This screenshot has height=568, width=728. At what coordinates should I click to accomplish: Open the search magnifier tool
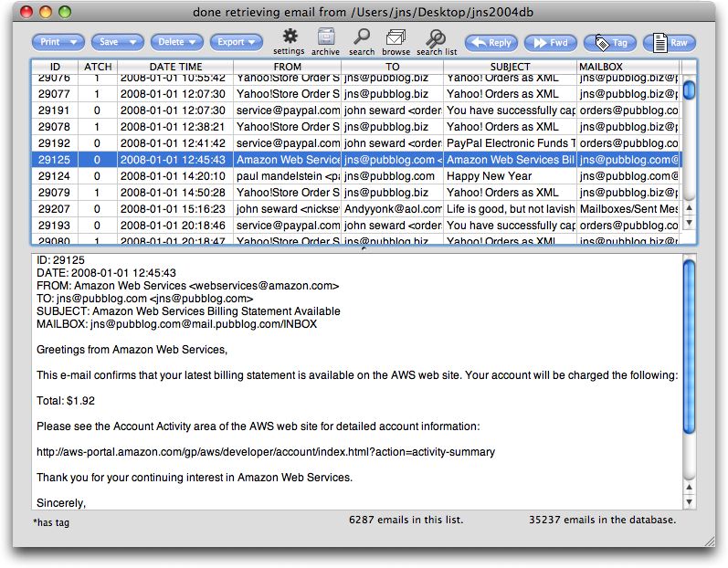[x=362, y=37]
